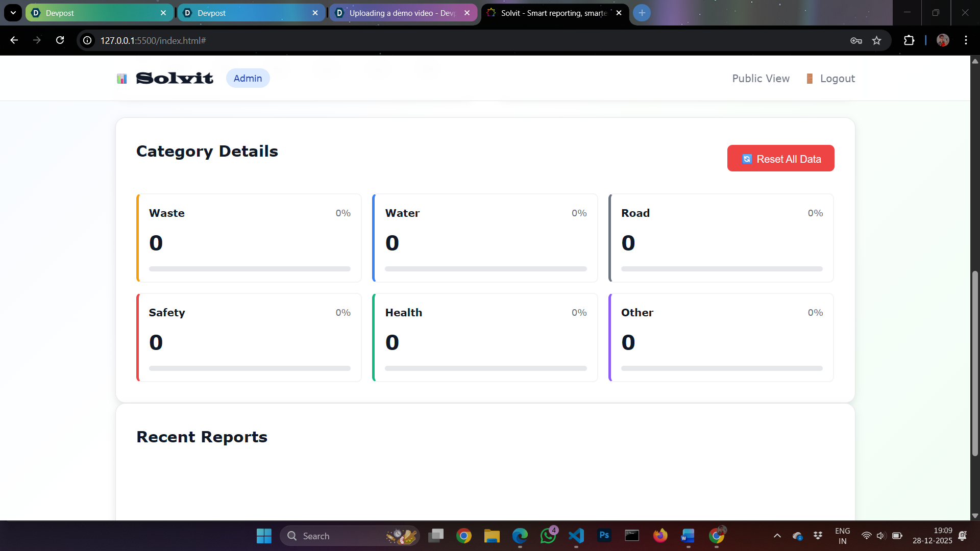980x551 pixels.
Task: Click the Solvit chart logo icon
Action: click(121, 79)
